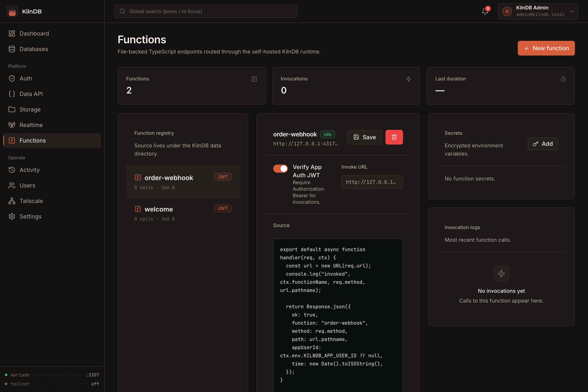Click the Tailscale network icon

12,201
